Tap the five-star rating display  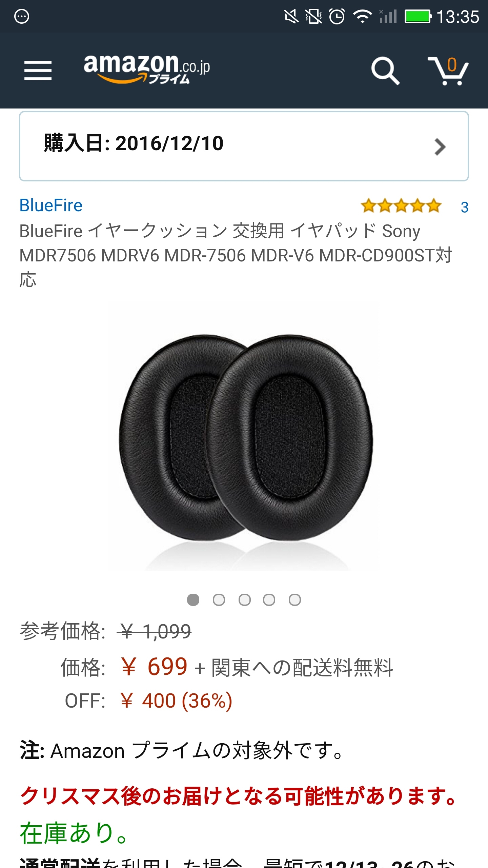(401, 206)
